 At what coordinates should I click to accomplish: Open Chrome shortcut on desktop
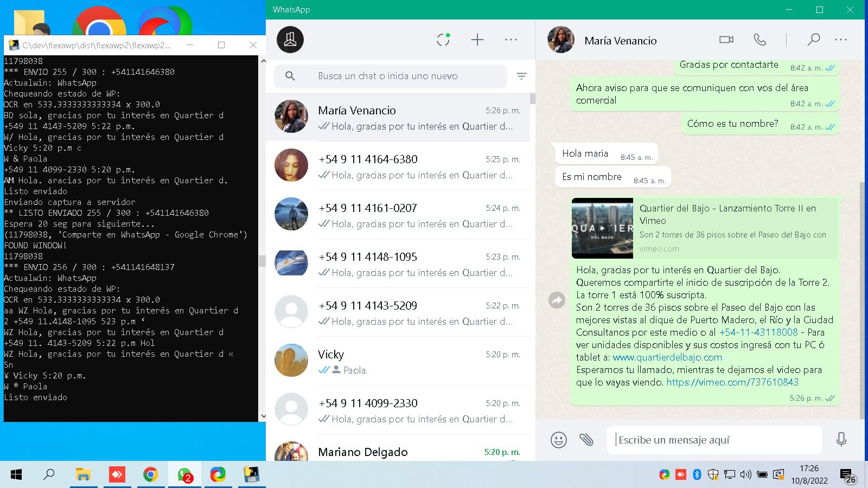click(99, 22)
